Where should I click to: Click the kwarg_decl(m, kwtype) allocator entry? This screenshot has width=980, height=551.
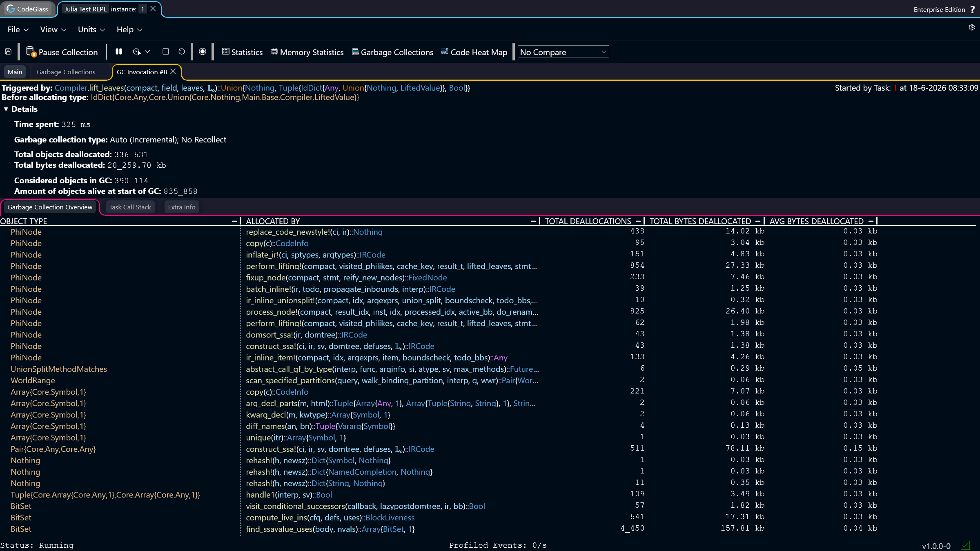[x=318, y=415]
